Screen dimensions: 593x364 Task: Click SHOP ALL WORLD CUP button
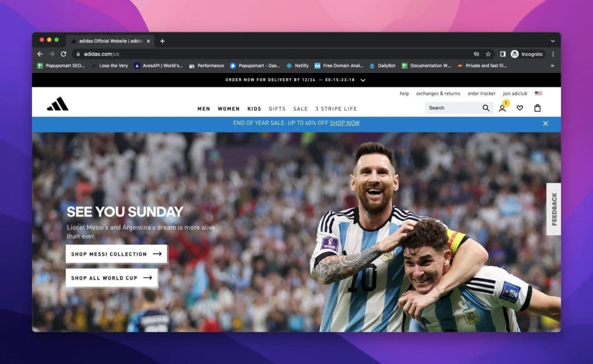tap(112, 278)
